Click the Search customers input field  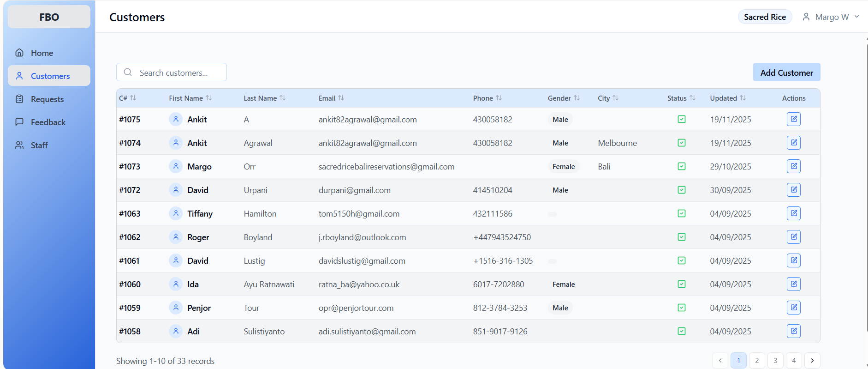point(172,73)
